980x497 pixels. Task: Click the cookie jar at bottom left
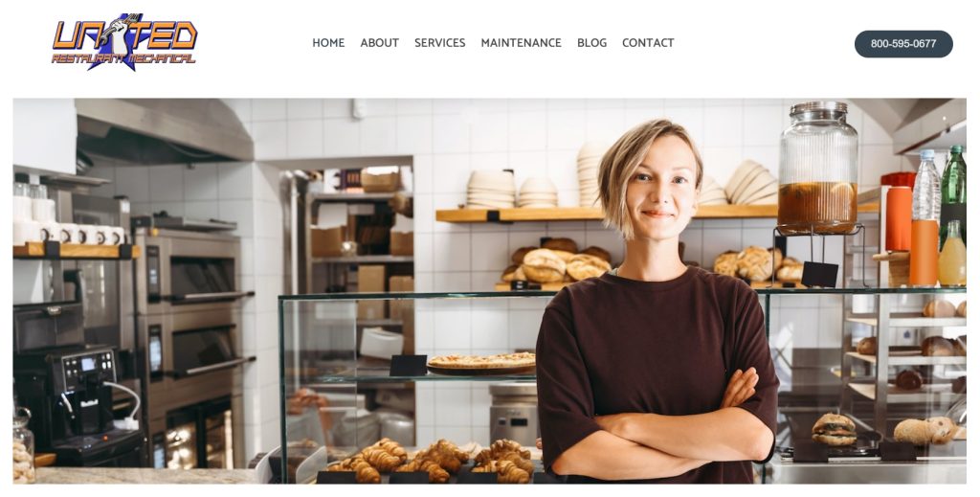(x=24, y=445)
